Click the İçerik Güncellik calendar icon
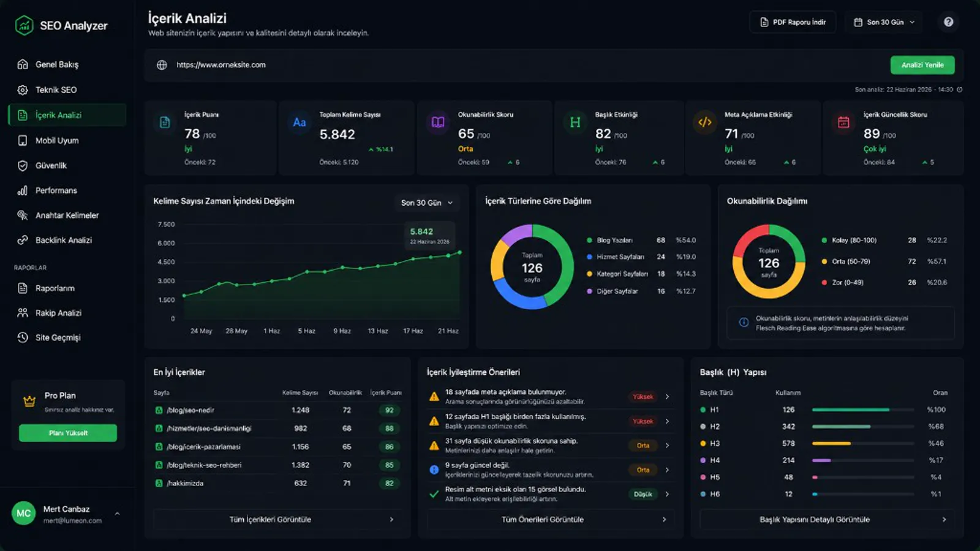The height and width of the screenshot is (551, 980). [x=843, y=122]
